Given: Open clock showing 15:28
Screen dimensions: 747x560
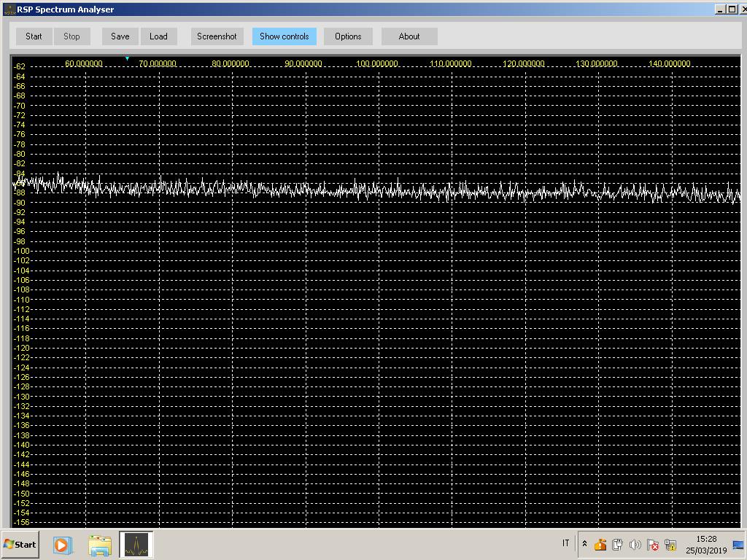Looking at the screenshot, I should [x=706, y=544].
